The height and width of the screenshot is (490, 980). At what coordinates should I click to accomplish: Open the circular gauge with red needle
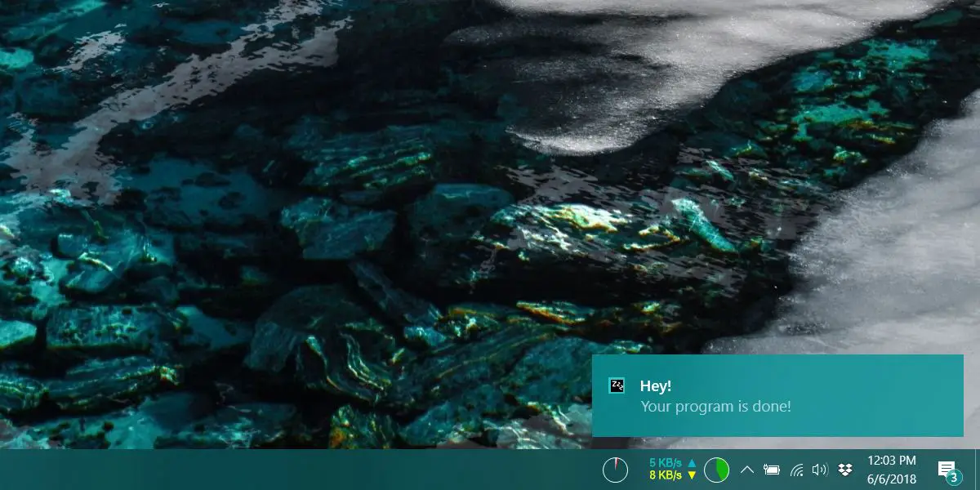click(x=615, y=470)
